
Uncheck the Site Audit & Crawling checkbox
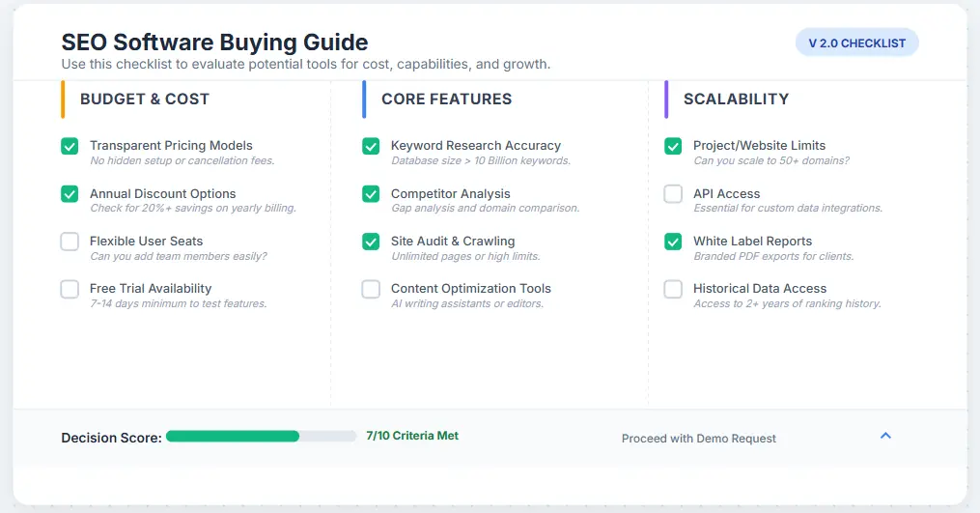click(x=371, y=242)
